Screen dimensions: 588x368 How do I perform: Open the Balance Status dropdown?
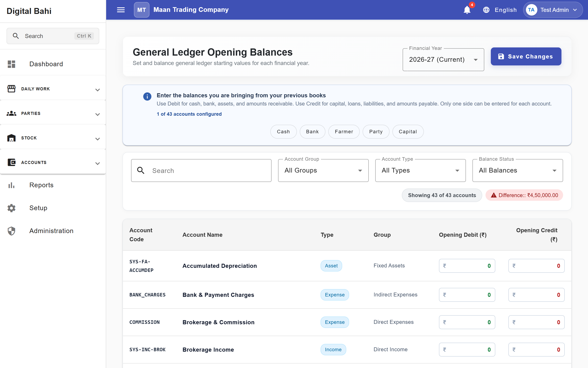518,170
